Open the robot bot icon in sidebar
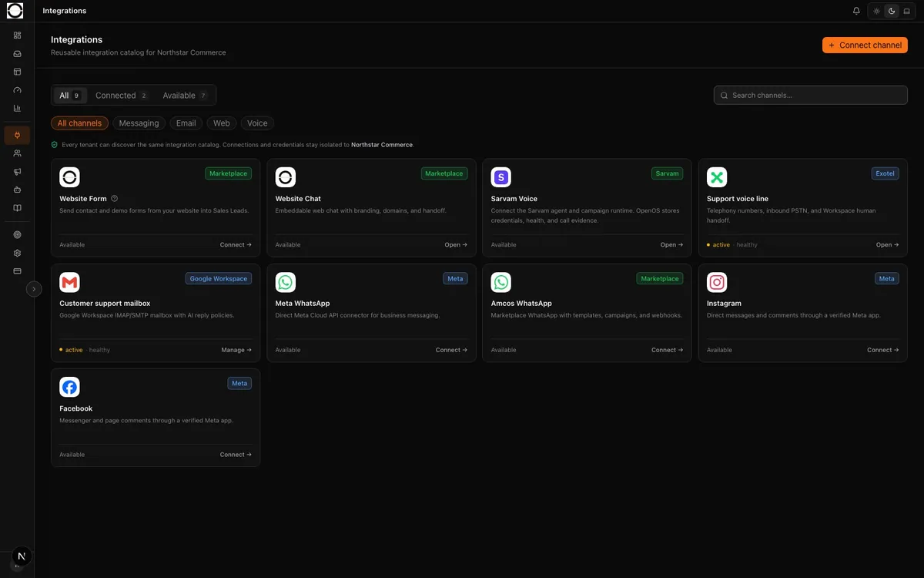Viewport: 924px width, 578px height. point(17,190)
